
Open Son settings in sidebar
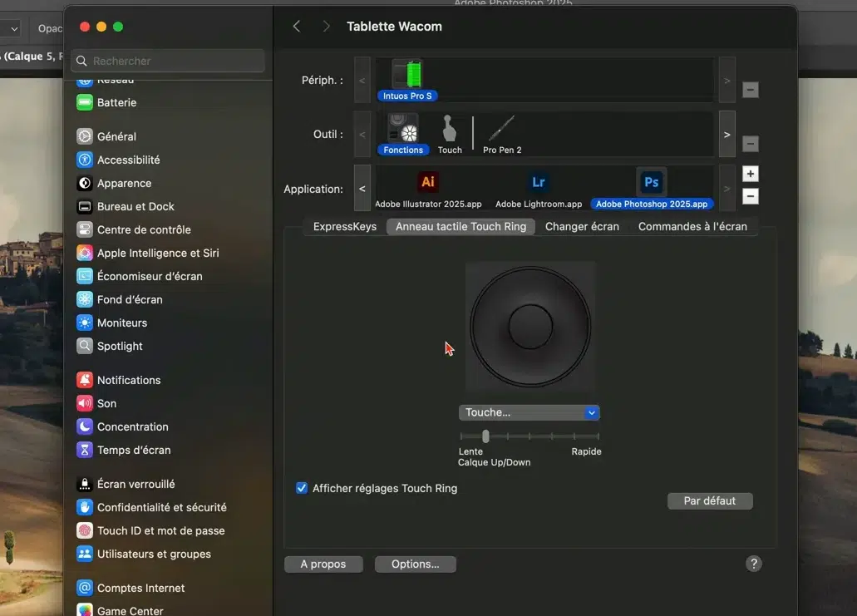pos(96,403)
